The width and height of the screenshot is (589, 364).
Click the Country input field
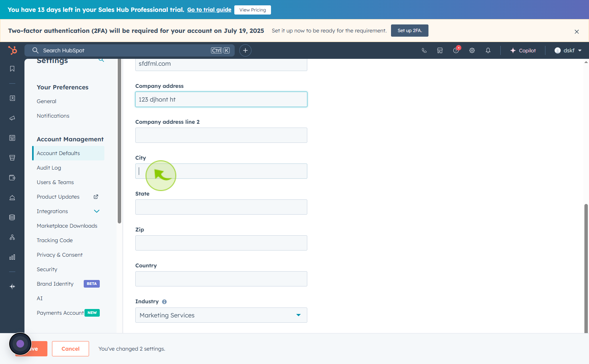221,279
